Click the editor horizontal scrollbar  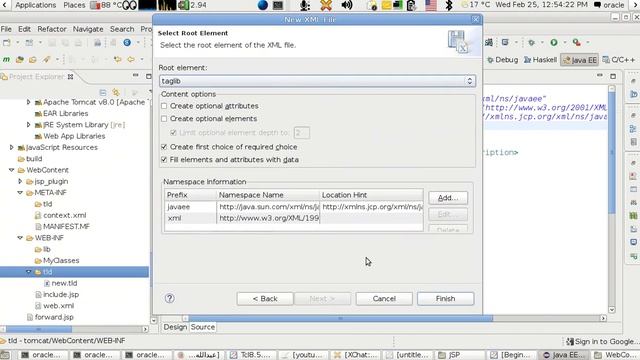pos(340,318)
